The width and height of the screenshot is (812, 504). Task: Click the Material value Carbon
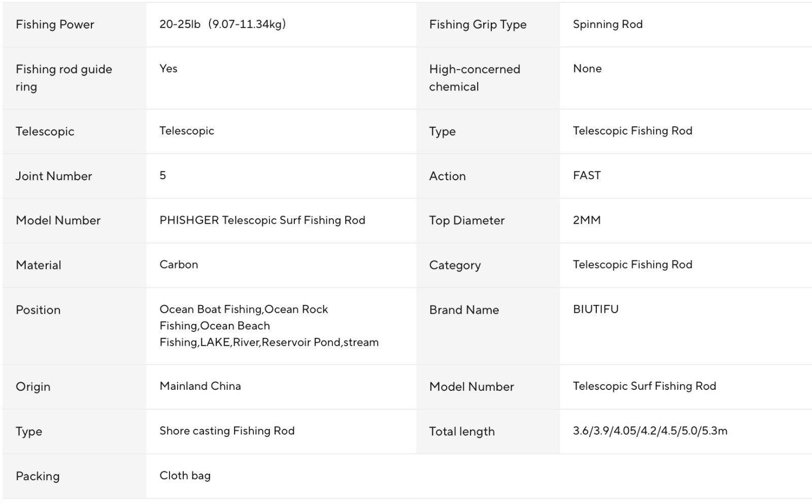(x=179, y=264)
